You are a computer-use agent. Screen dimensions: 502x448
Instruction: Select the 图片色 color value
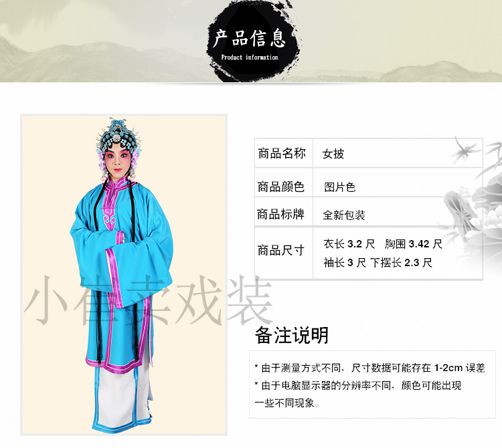pyautogui.click(x=339, y=187)
